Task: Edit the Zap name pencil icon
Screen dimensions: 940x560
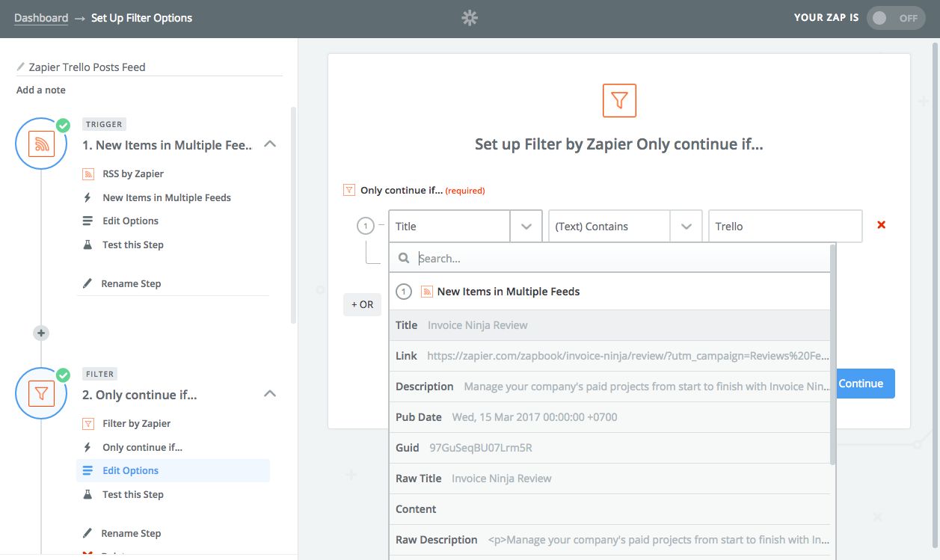Action: pyautogui.click(x=21, y=67)
